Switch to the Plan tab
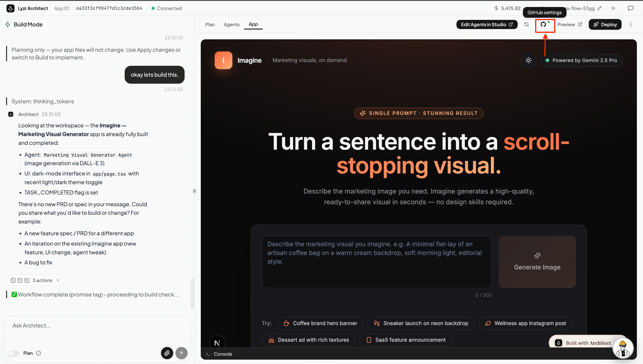This screenshot has width=643, height=364. (210, 24)
